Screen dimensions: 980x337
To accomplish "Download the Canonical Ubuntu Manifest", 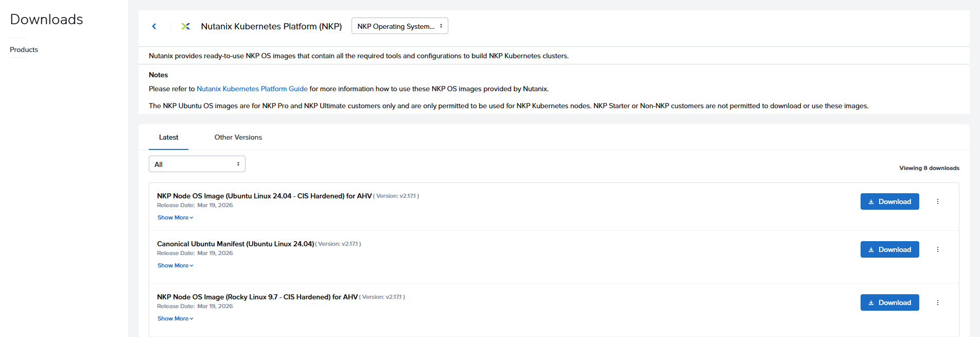I will pyautogui.click(x=890, y=249).
